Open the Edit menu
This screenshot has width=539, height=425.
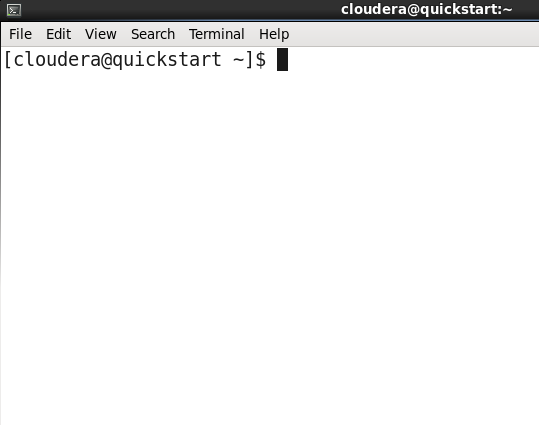point(58,34)
